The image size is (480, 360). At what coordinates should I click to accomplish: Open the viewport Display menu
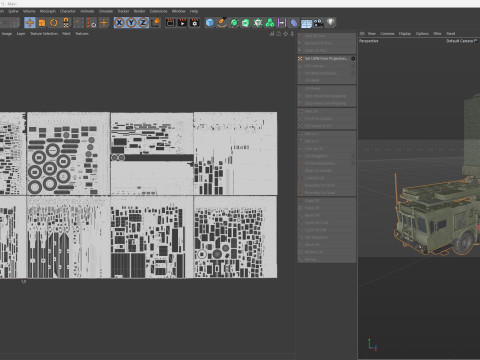pos(405,34)
